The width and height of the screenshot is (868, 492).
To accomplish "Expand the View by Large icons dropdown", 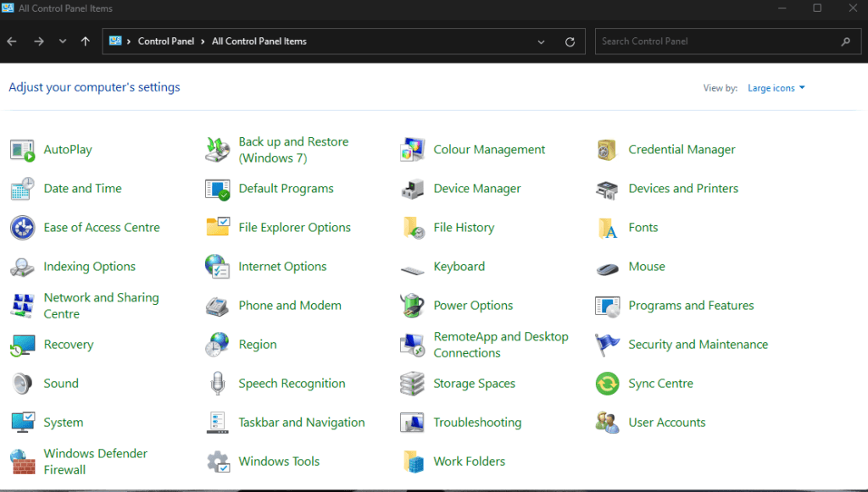I will coord(776,88).
